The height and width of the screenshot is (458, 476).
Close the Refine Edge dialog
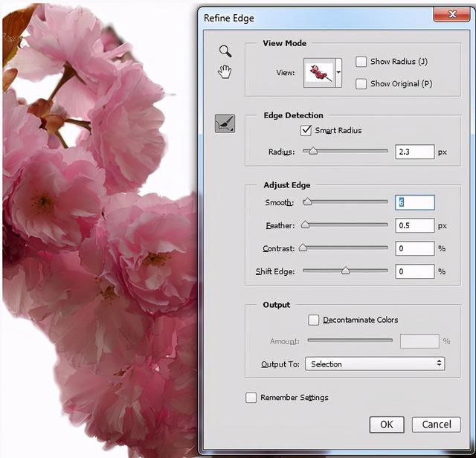pyautogui.click(x=452, y=14)
